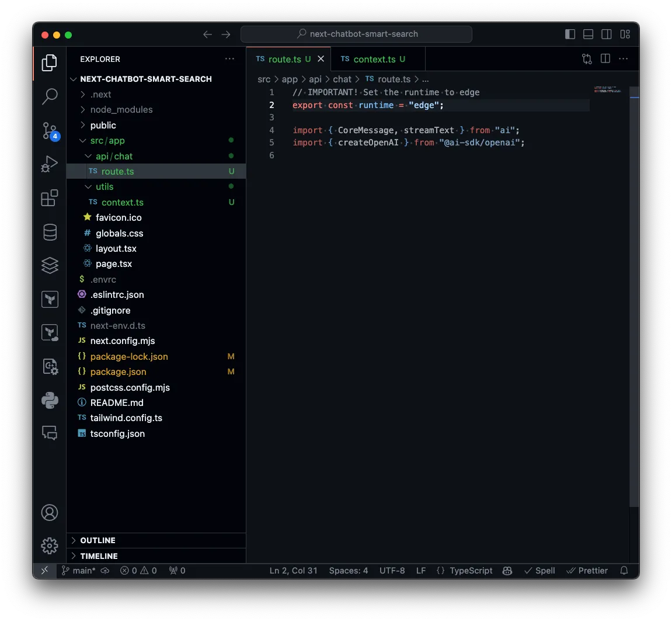Open route.ts in the file tree

[x=156, y=171]
